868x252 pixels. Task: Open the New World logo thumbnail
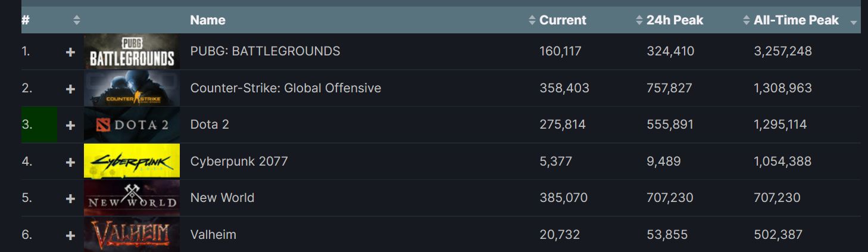[132, 198]
